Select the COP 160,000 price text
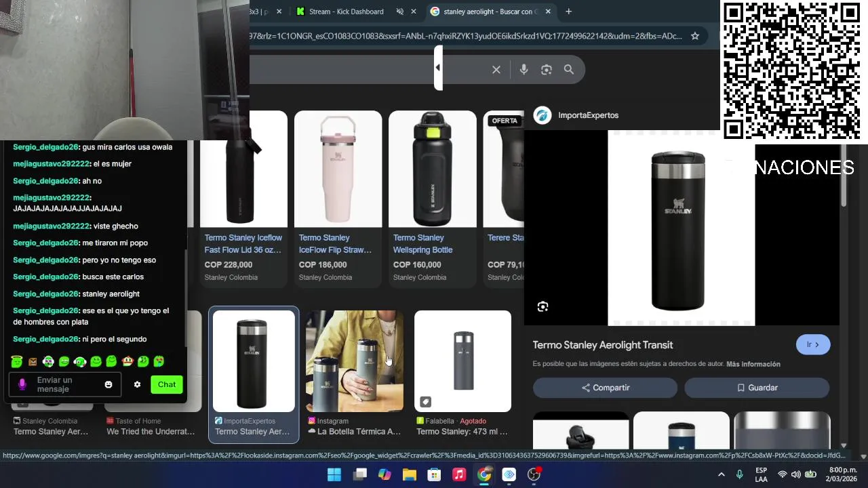The image size is (868, 488). coord(417,265)
